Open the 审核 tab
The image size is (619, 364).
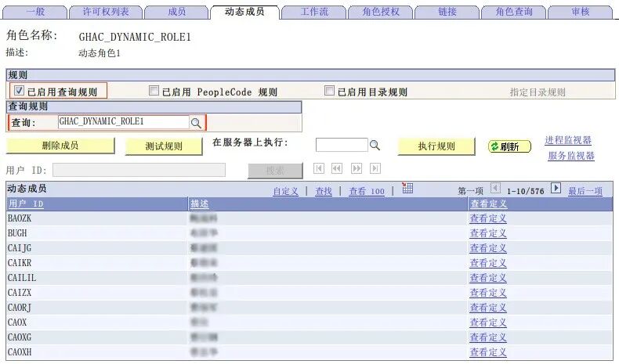pyautogui.click(x=581, y=12)
